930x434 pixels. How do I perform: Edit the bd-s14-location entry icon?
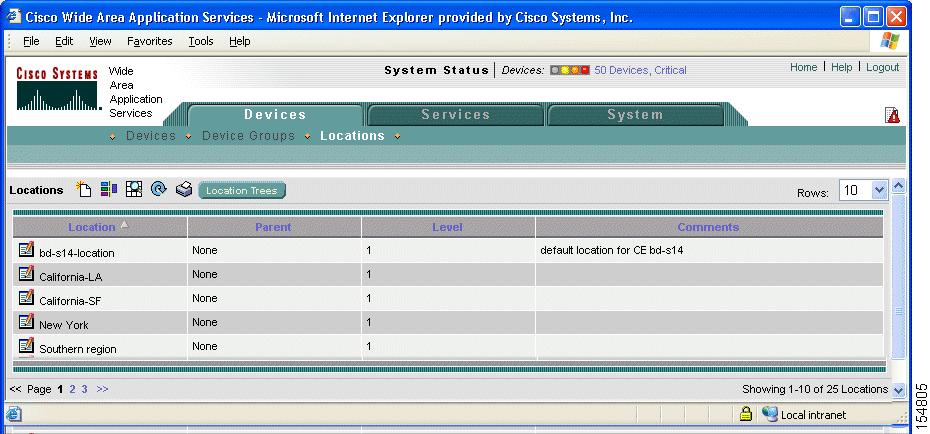click(26, 250)
